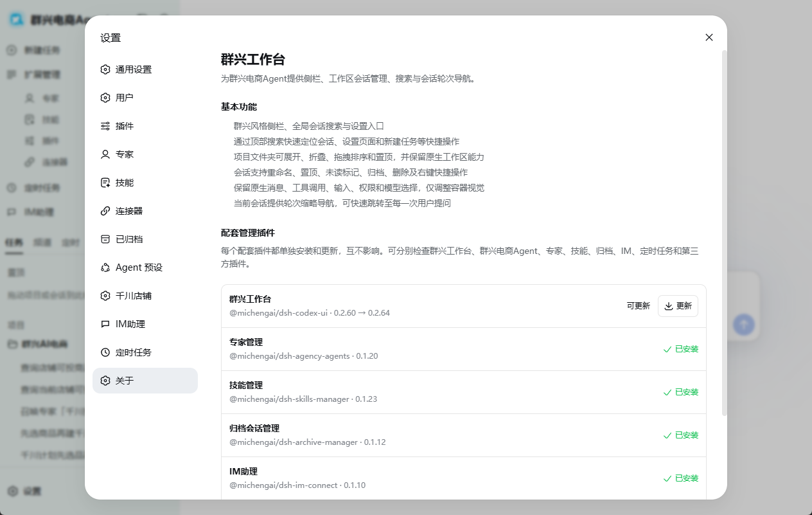Click the @michengai/dsh-archive-manager package text

pyautogui.click(x=308, y=442)
